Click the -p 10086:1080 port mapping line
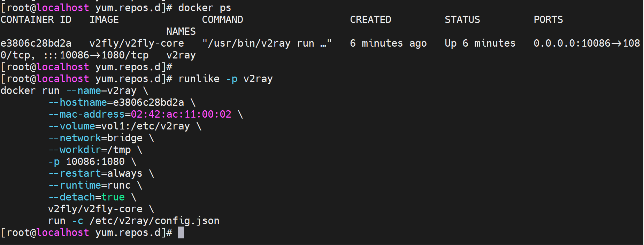 (x=86, y=162)
